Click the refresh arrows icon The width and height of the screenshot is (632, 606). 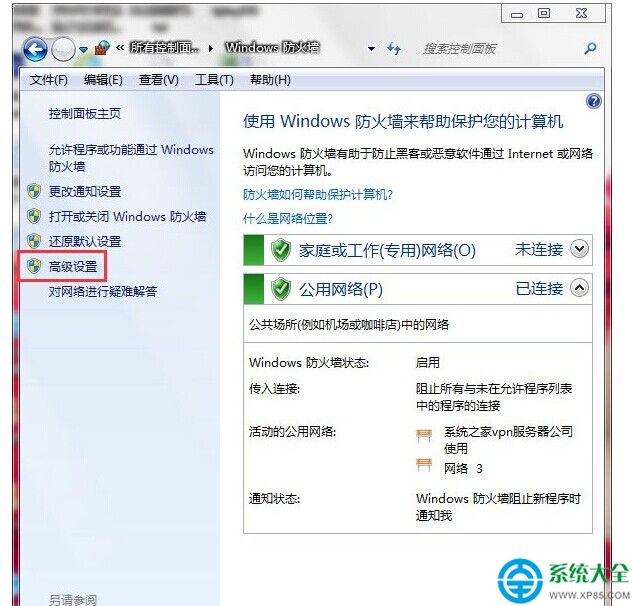[x=394, y=49]
